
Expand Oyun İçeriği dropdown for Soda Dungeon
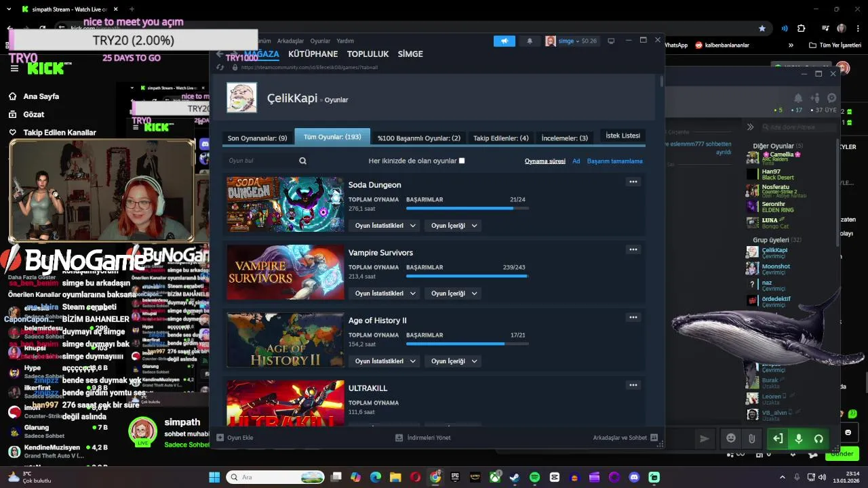[x=453, y=226]
